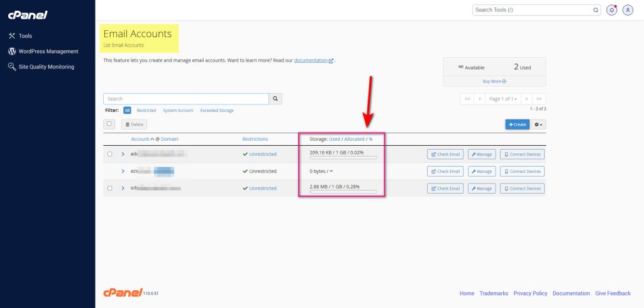Open the gear settings dropdown
The image size is (644, 308).
(538, 124)
